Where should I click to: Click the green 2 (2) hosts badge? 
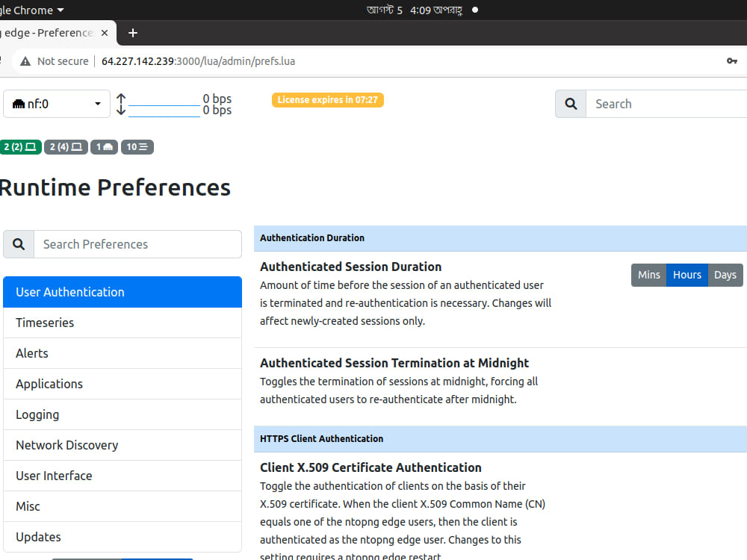(x=20, y=146)
